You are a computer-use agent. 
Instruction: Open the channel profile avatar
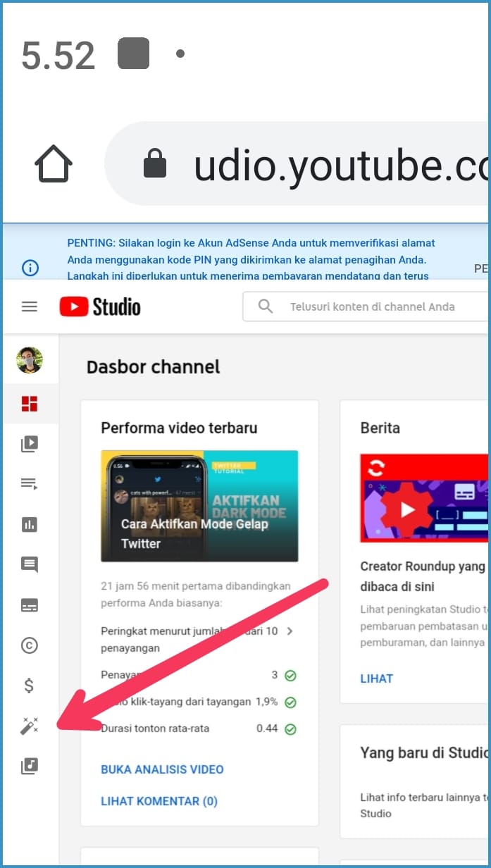(30, 360)
